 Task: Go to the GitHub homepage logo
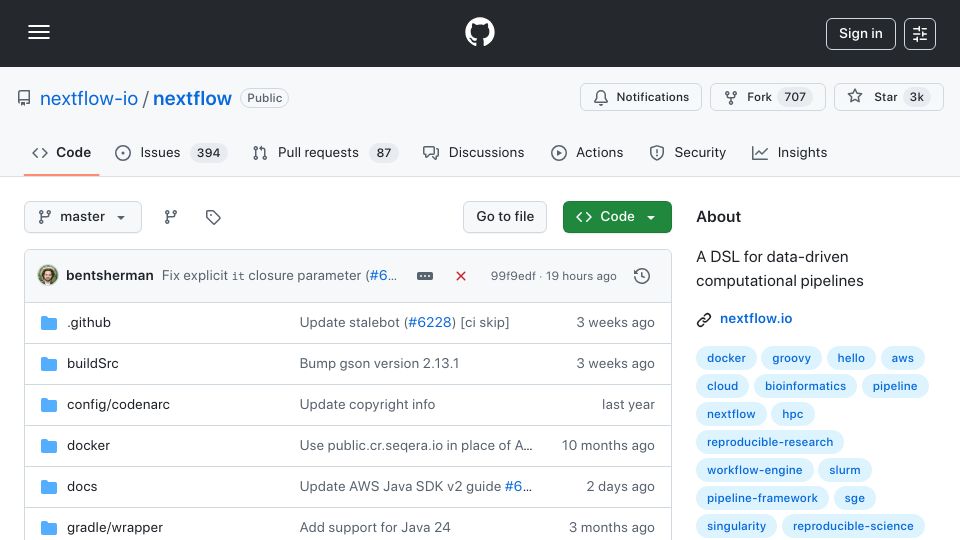tap(479, 32)
